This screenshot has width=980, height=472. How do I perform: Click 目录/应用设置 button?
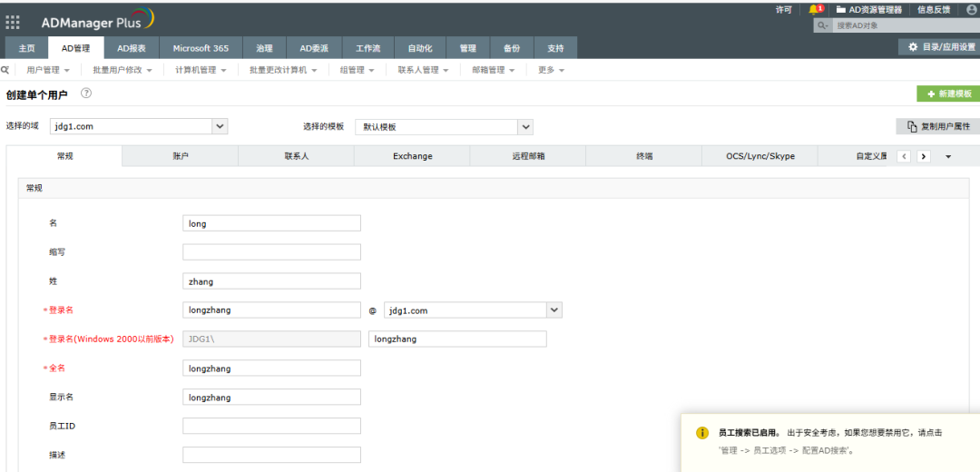(x=941, y=47)
